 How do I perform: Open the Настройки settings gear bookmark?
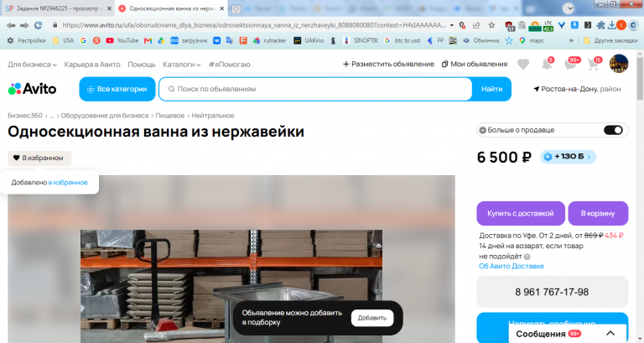pyautogui.click(x=26, y=40)
